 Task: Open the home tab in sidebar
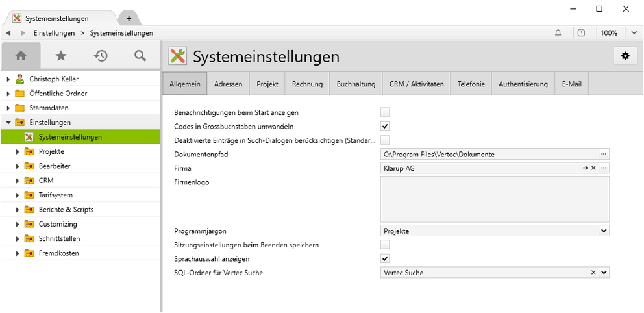(x=21, y=56)
